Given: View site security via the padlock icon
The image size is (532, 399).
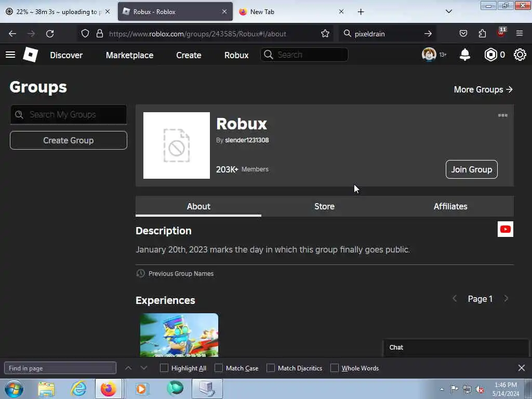Looking at the screenshot, I should [99, 33].
